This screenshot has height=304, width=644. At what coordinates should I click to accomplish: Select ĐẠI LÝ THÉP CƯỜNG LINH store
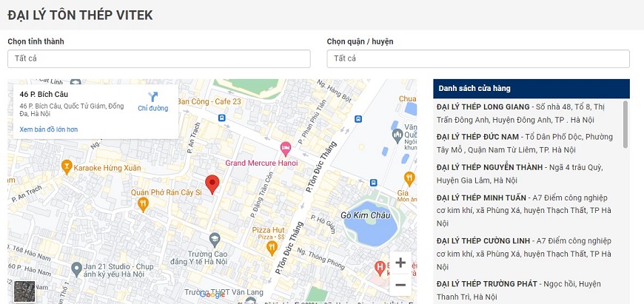coord(524,254)
